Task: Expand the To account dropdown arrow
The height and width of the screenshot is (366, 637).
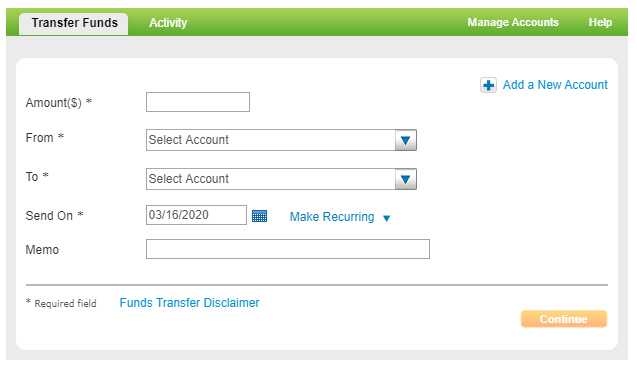Action: coord(405,179)
